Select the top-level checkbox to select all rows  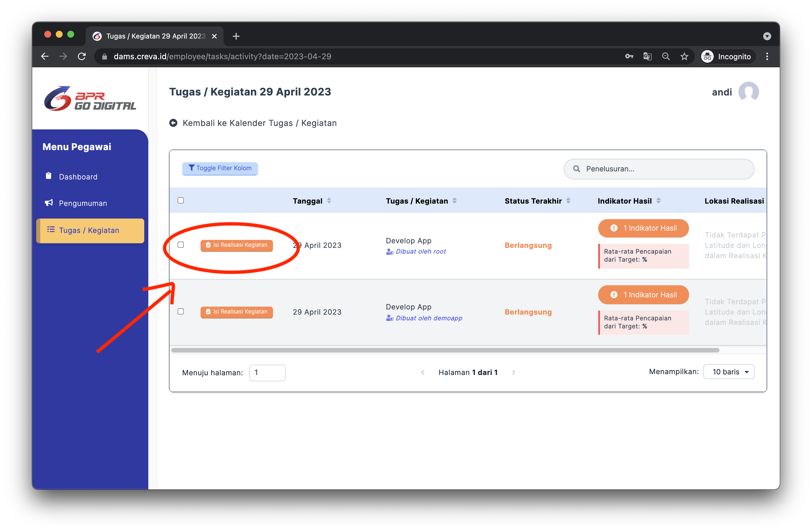point(181,200)
